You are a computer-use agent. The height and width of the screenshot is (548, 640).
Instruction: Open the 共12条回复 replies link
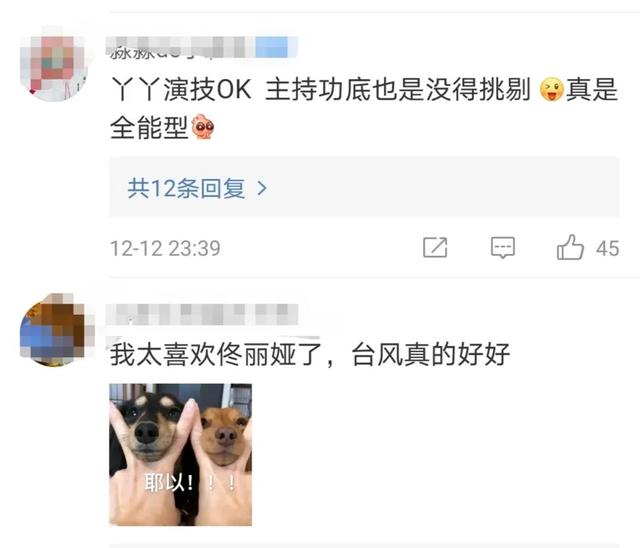pos(197,188)
